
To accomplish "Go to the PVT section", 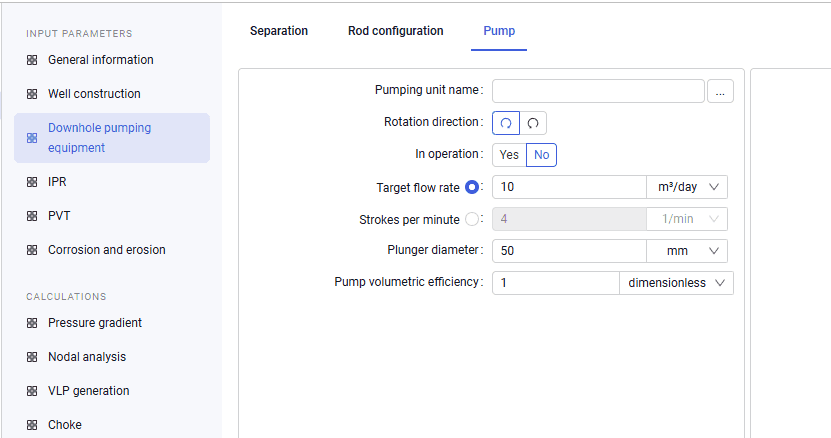I will pos(59,216).
